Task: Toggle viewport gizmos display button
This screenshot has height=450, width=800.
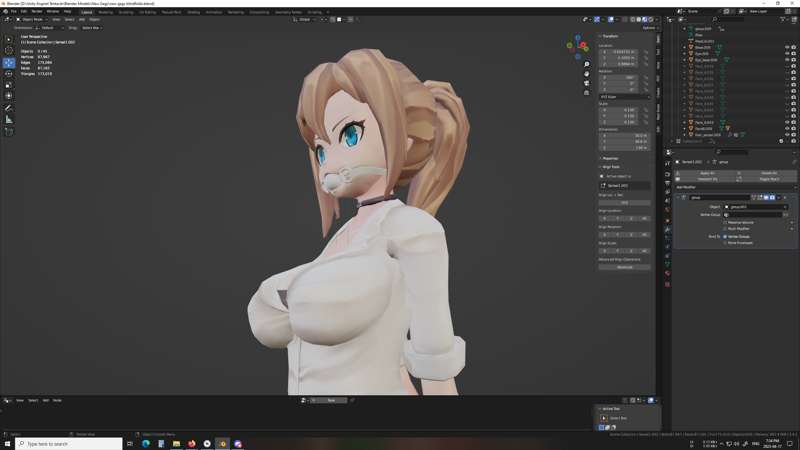Action: [x=597, y=19]
